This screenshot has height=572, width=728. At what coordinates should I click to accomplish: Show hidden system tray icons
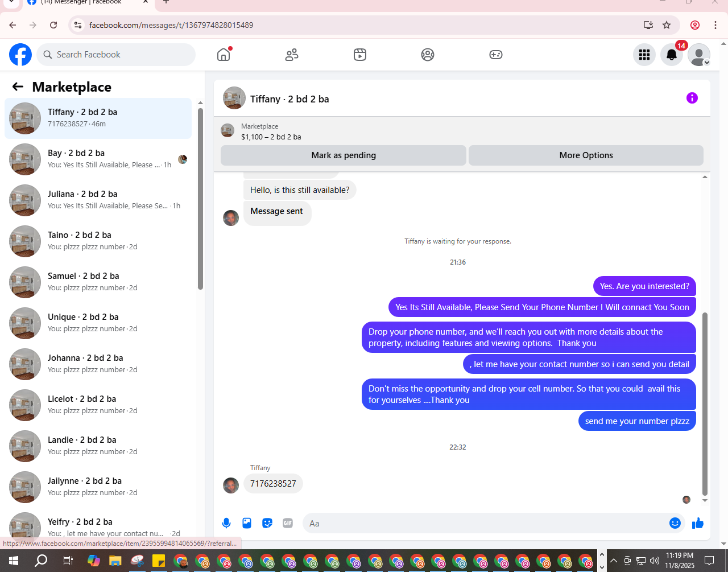pyautogui.click(x=614, y=561)
